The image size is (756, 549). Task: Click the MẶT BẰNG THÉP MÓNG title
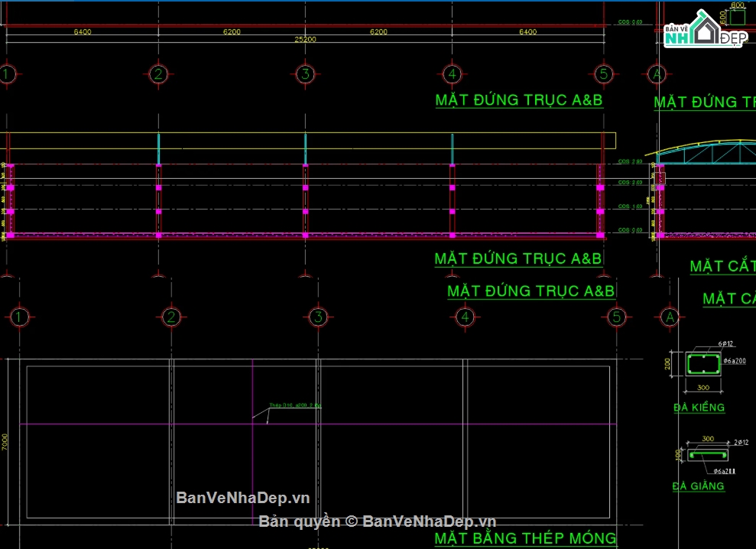click(x=525, y=538)
